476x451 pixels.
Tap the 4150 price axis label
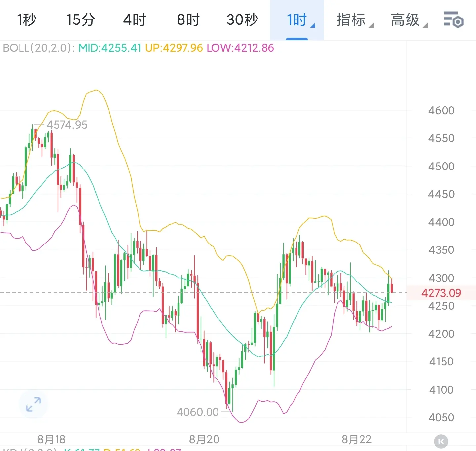[x=441, y=361]
